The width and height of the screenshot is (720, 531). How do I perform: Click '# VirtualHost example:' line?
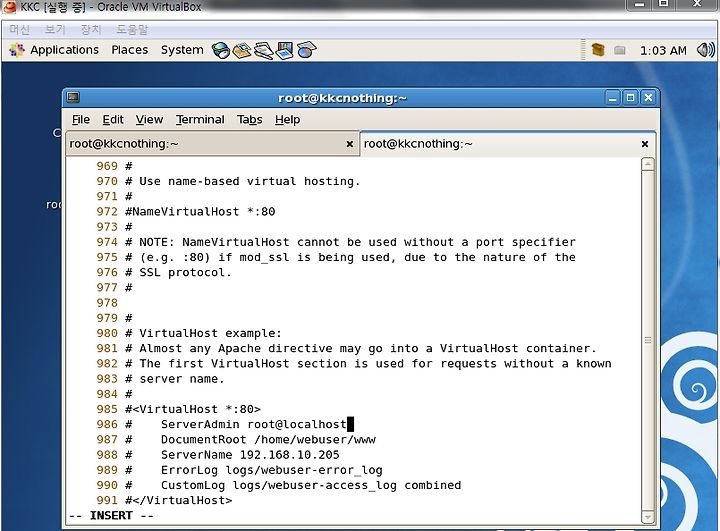click(203, 333)
